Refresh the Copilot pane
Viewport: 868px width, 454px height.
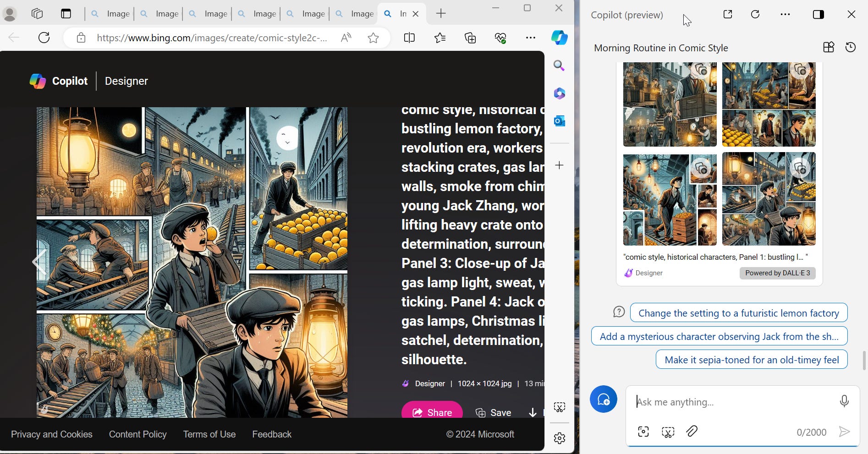[755, 14]
